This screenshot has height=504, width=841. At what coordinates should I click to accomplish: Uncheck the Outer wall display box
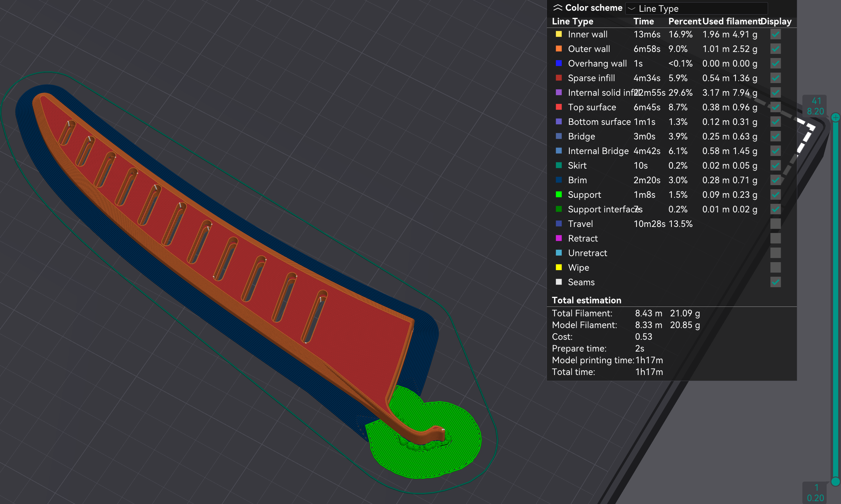775,49
